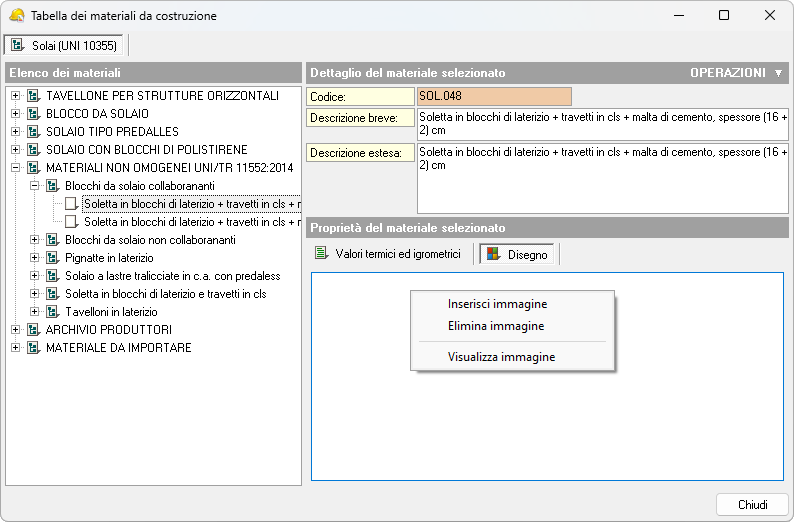This screenshot has width=794, height=522.
Task: Select Solaio a lastre tralicciate tree item
Action: pos(172,276)
